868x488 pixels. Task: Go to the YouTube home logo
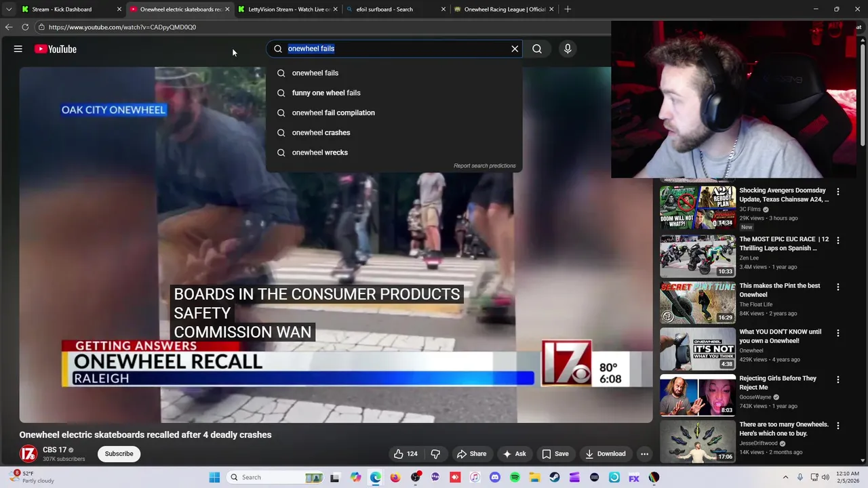coord(55,49)
